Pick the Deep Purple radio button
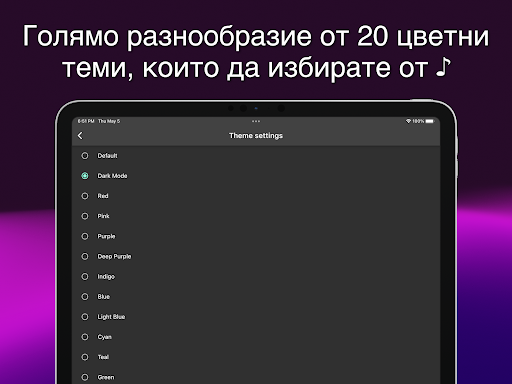512x384 pixels. click(x=85, y=256)
